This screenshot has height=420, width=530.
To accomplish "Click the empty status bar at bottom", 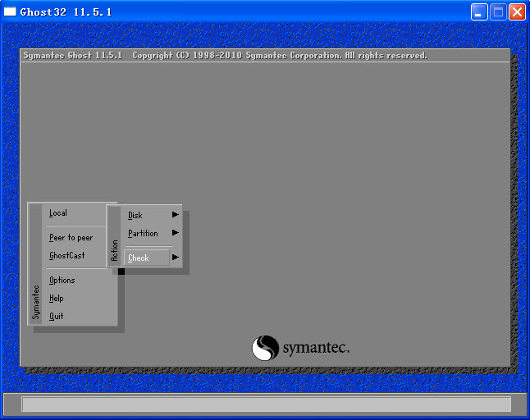I will click(265, 404).
